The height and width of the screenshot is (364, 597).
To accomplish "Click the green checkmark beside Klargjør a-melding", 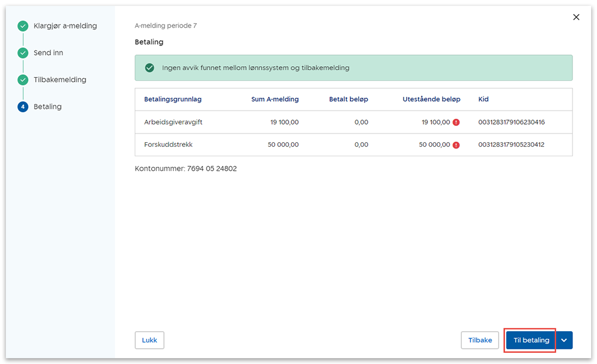I will [x=23, y=26].
